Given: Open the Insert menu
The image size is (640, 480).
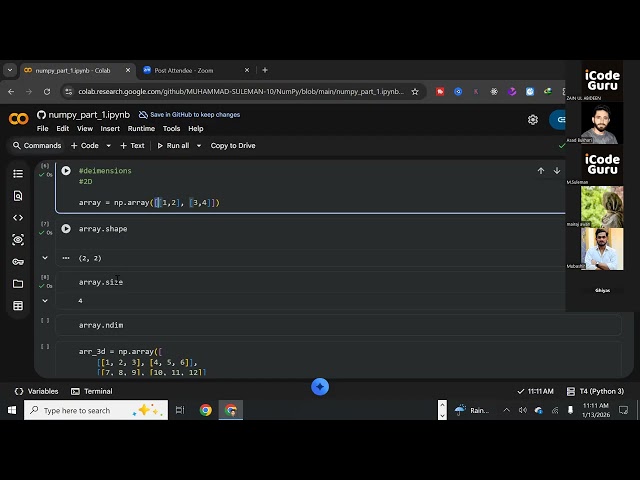Looking at the screenshot, I should coord(110,129).
